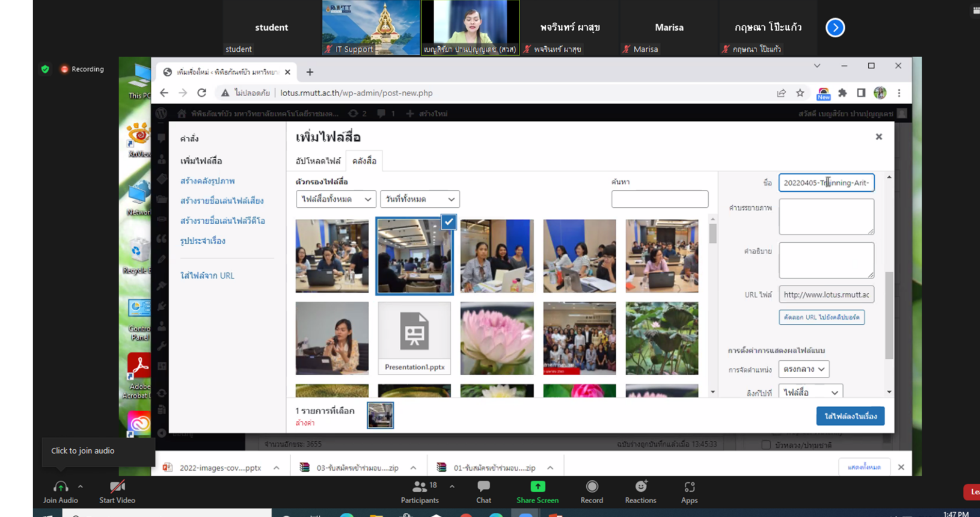This screenshot has width=980, height=517.
Task: Click the green encryption shield icon
Action: [45, 69]
